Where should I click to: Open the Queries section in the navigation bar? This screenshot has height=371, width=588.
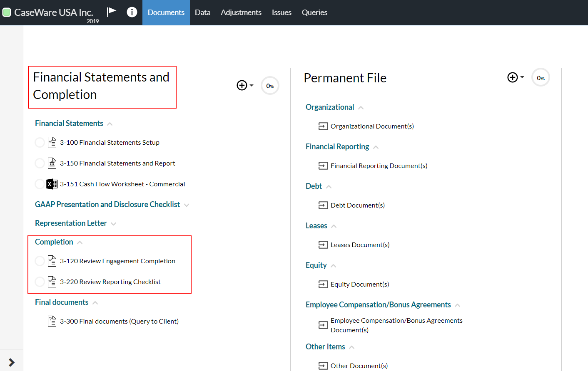tap(314, 12)
